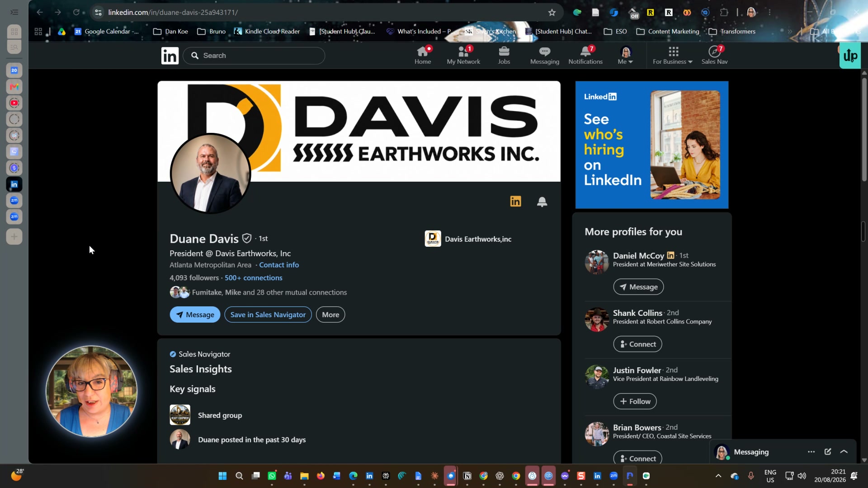Open LinkedIn Messaging from the nav bar
This screenshot has width=868, height=488.
click(x=545, y=55)
